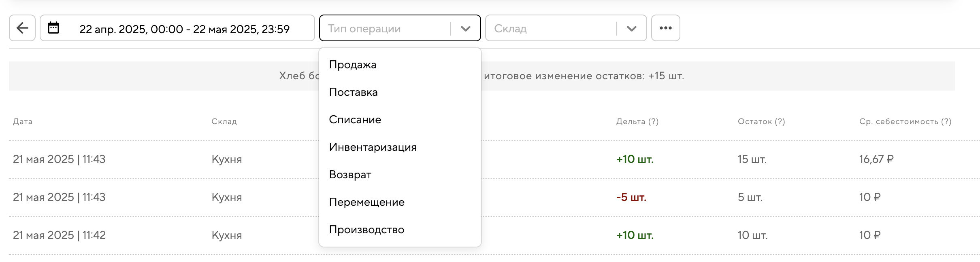Viewport: 980px width, 262px height.
Task: Collapse the Тип операции dropdown chevron
Action: tap(466, 28)
